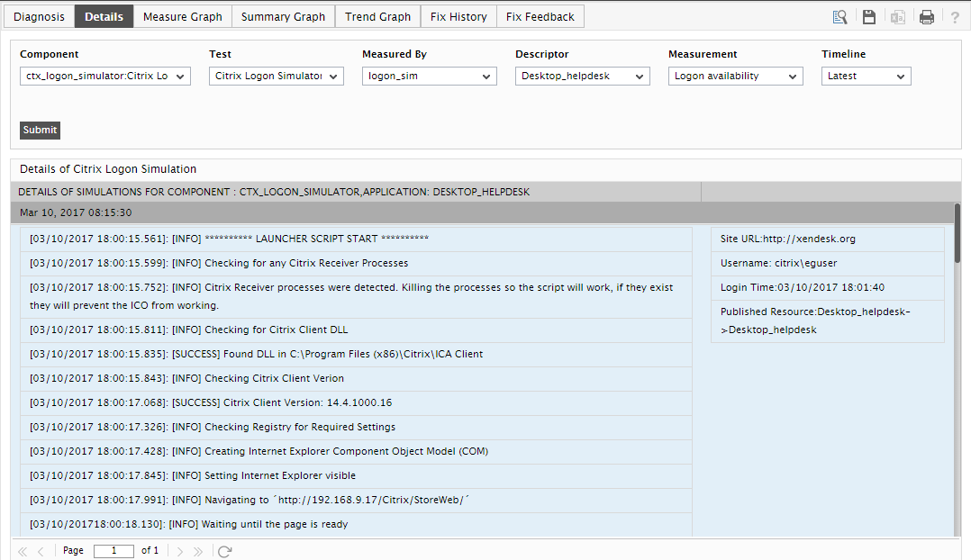This screenshot has width=971, height=560.
Task: Expand the Component dropdown
Action: click(105, 77)
